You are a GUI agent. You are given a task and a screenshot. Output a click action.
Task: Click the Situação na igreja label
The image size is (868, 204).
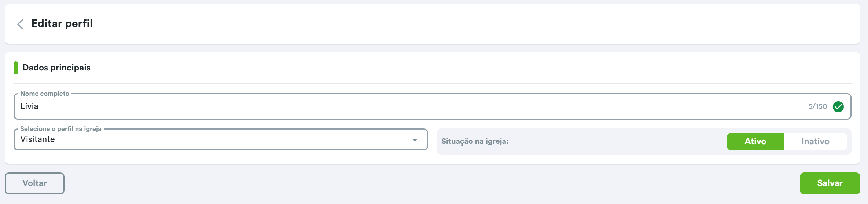coord(475,142)
